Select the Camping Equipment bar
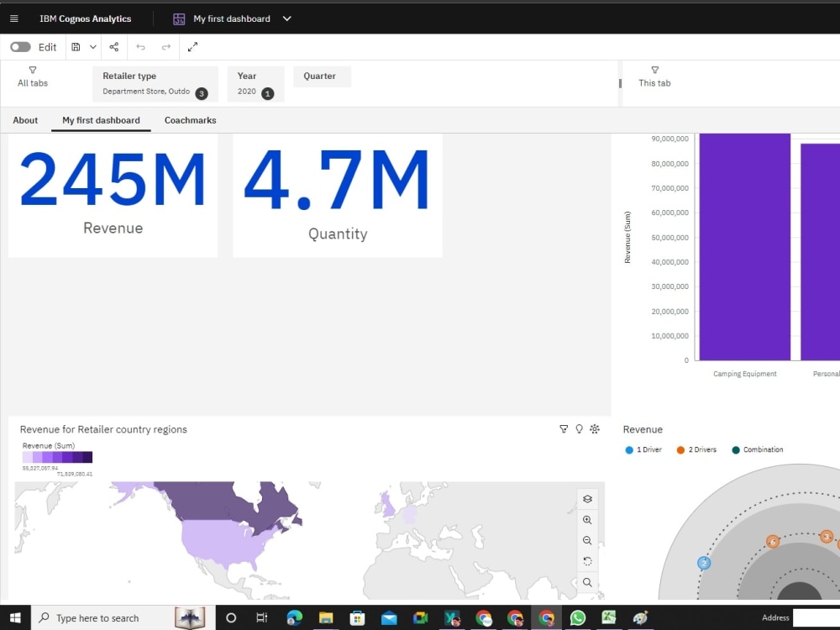Screen dimensions: 840x630 click(x=744, y=247)
